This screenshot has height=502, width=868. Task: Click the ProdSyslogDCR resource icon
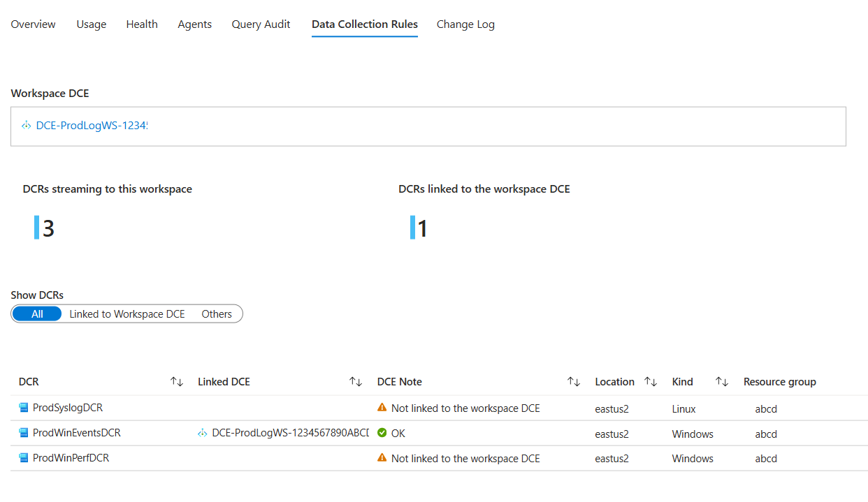click(x=24, y=408)
